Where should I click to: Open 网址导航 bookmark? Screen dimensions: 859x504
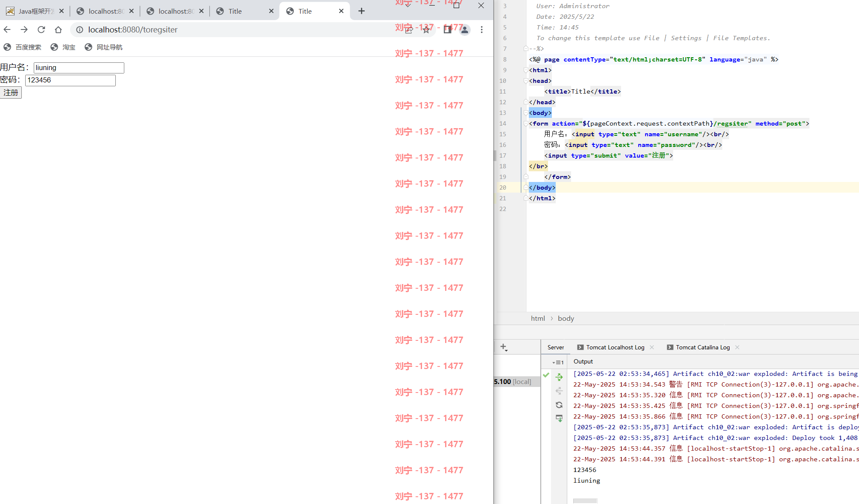(x=103, y=47)
